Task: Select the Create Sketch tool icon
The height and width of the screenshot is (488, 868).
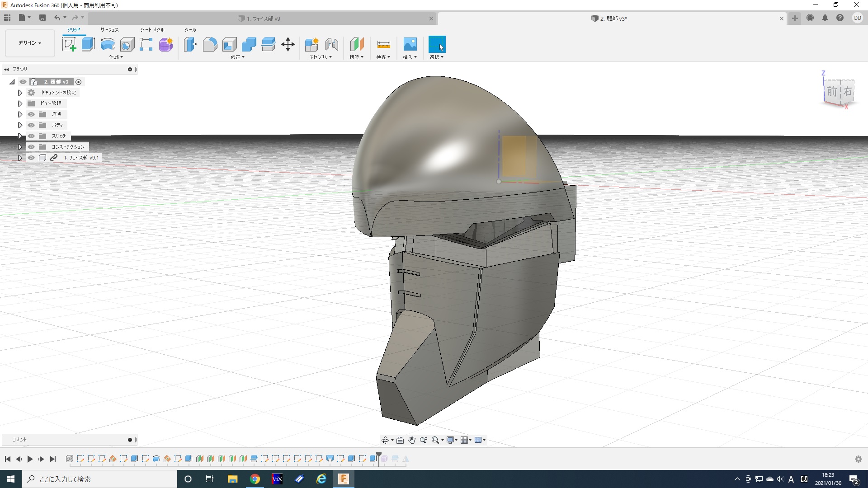Action: coord(69,44)
